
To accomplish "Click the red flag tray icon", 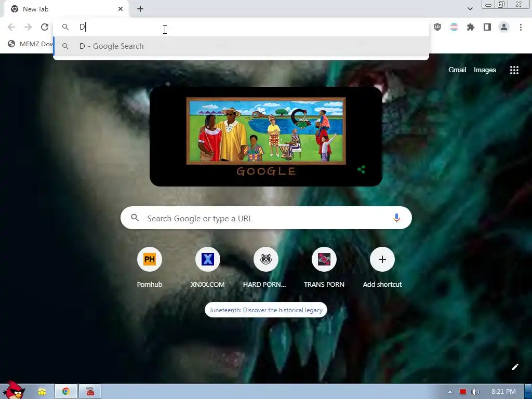I will pos(463,392).
